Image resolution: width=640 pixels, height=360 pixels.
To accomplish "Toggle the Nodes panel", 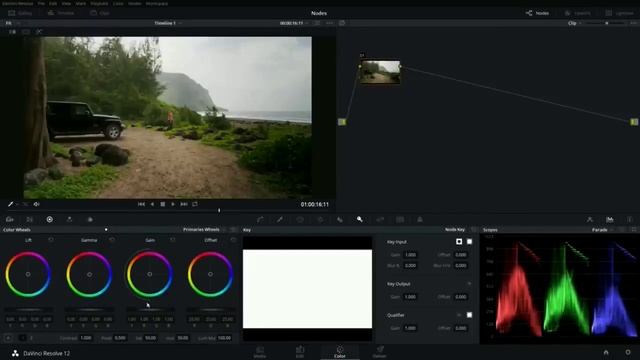I will tap(537, 13).
